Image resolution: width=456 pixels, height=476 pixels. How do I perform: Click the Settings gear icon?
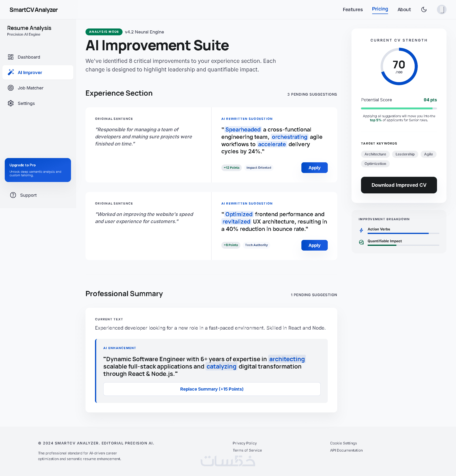(x=11, y=103)
